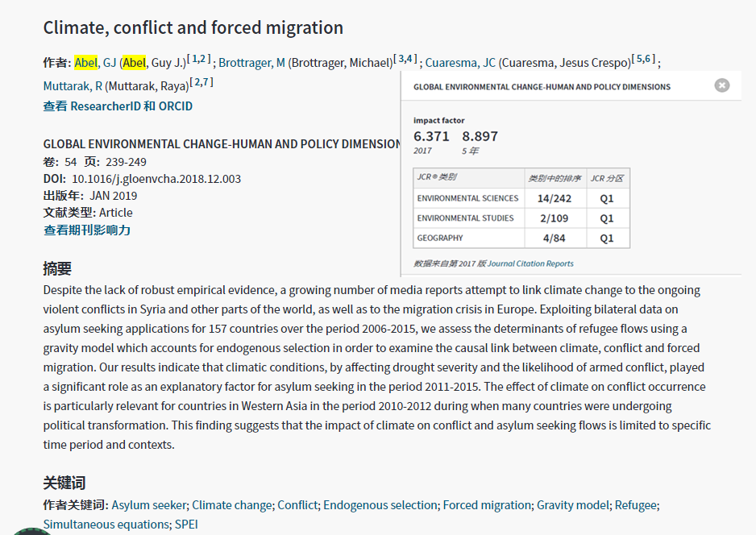The image size is (756, 535).
Task: Click the 查看期刊影响力 journal impact link
Action: (87, 230)
